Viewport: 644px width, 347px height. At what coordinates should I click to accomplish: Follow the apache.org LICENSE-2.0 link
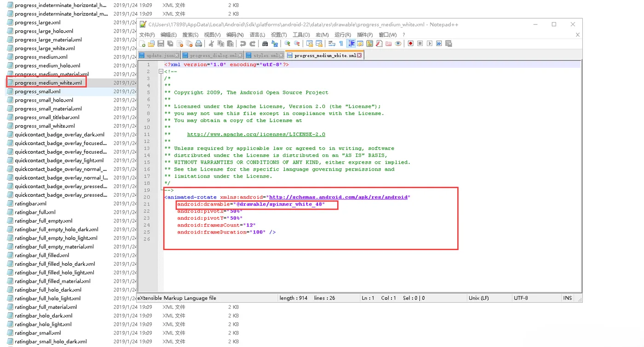pos(256,134)
